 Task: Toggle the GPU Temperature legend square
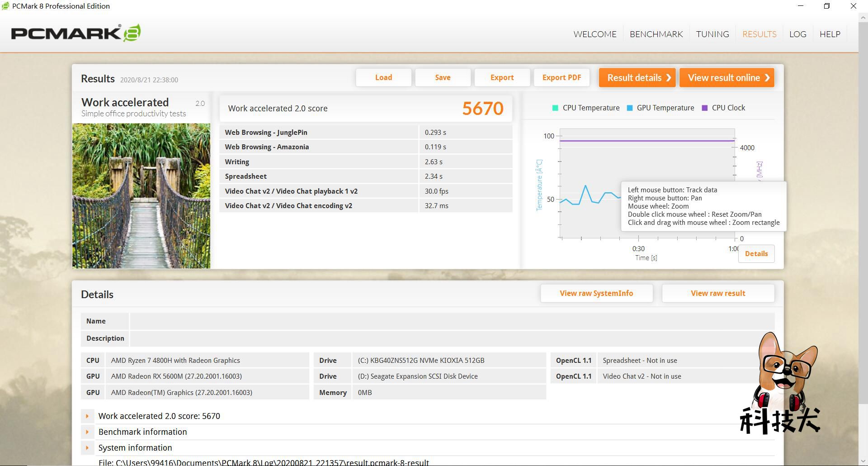(630, 108)
